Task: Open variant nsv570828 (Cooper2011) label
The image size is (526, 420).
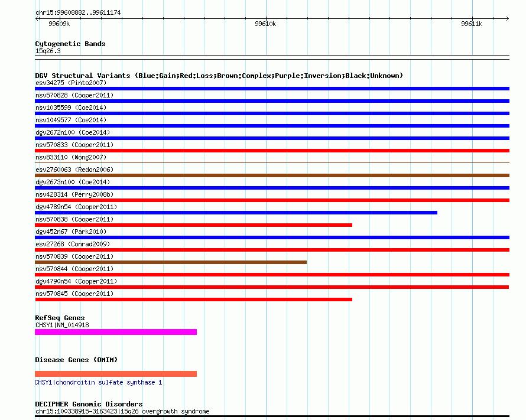Action: pos(74,95)
